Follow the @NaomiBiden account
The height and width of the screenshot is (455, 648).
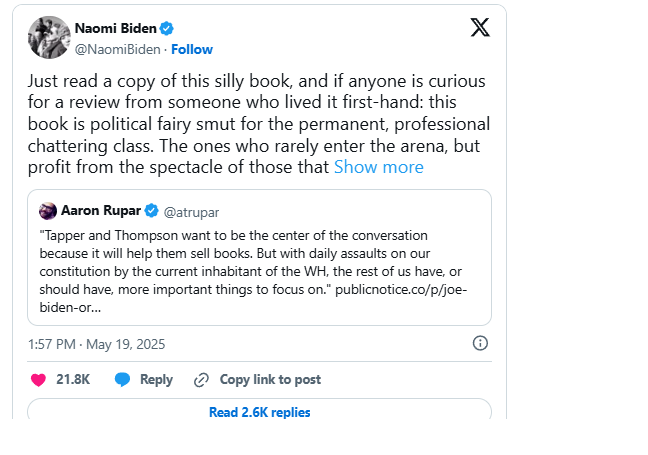pos(192,49)
